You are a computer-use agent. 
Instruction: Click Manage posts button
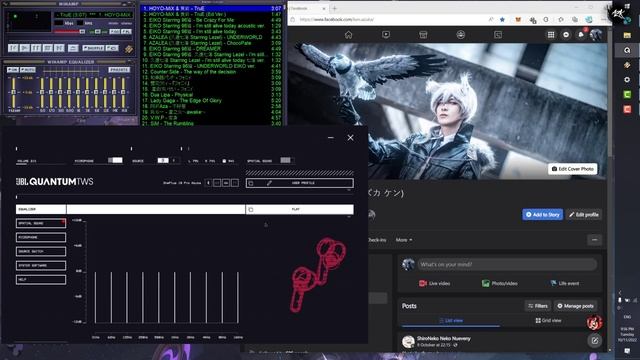click(575, 306)
